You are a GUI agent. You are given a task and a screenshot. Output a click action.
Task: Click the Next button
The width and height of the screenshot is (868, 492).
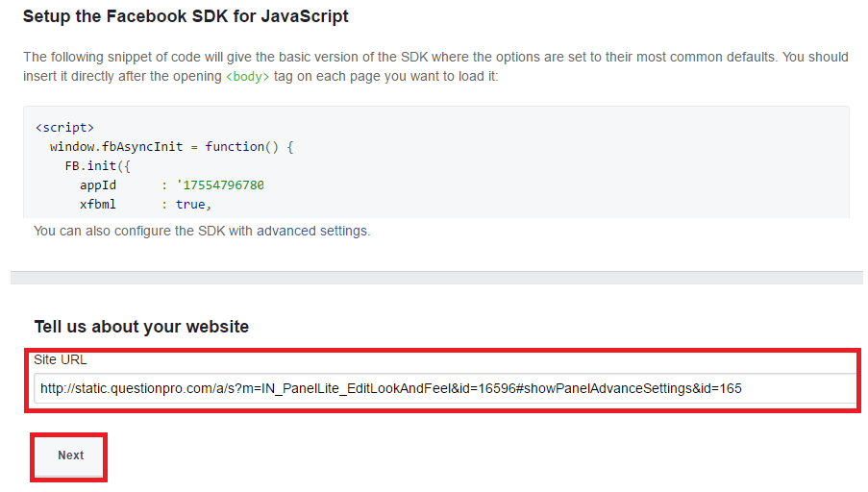tap(70, 456)
